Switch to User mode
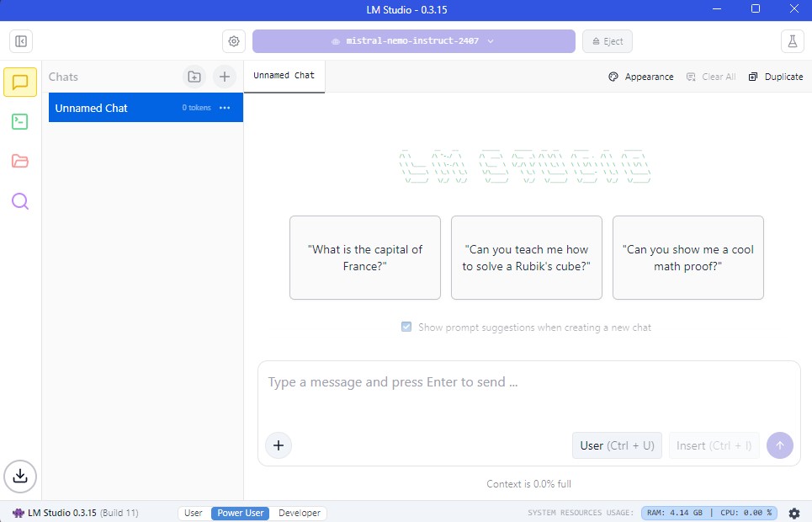Viewport: 812px width, 522px height. click(194, 513)
